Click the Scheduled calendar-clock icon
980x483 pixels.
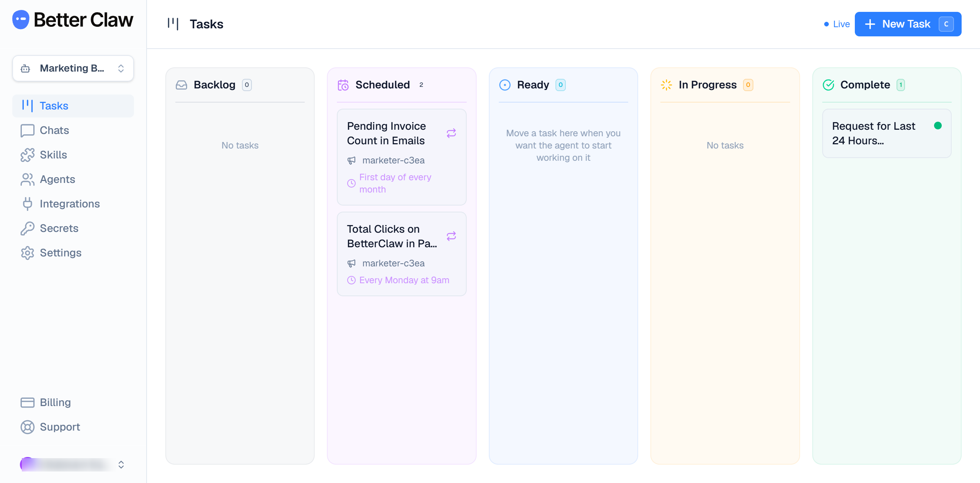(343, 85)
